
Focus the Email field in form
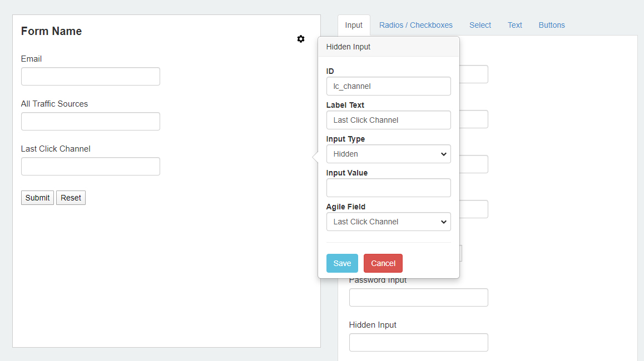[90, 76]
